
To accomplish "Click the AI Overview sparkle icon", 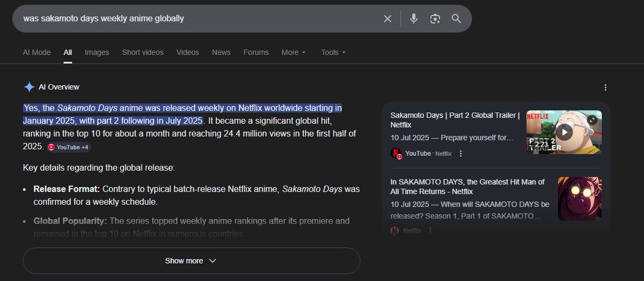I will (x=29, y=87).
